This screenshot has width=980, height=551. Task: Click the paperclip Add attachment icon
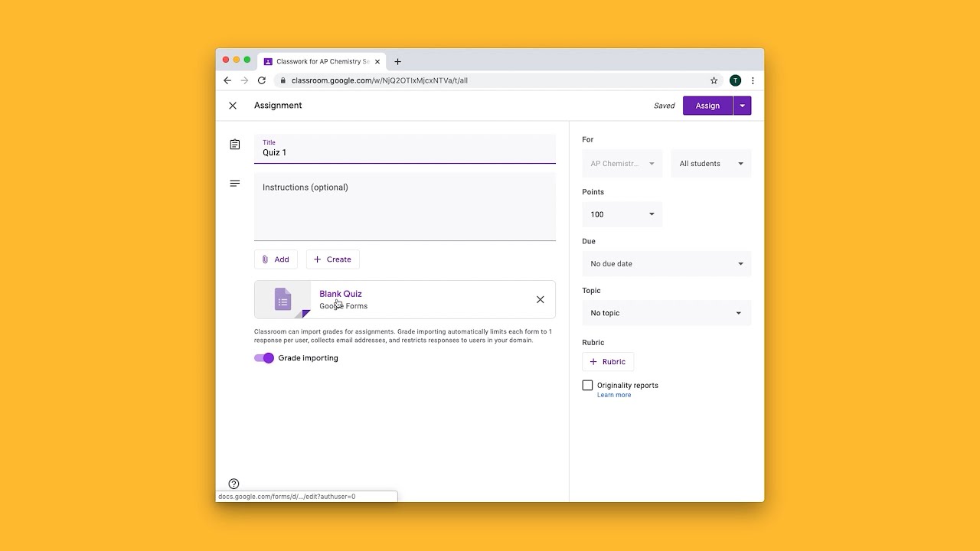click(266, 259)
